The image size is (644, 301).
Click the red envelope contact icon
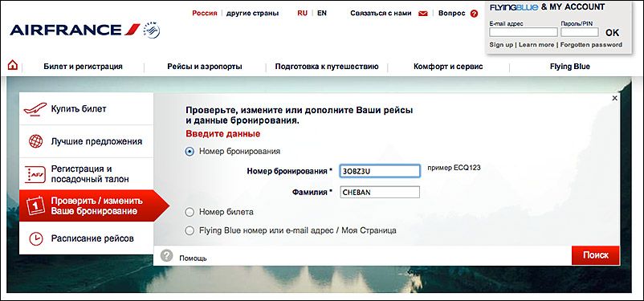click(x=423, y=14)
